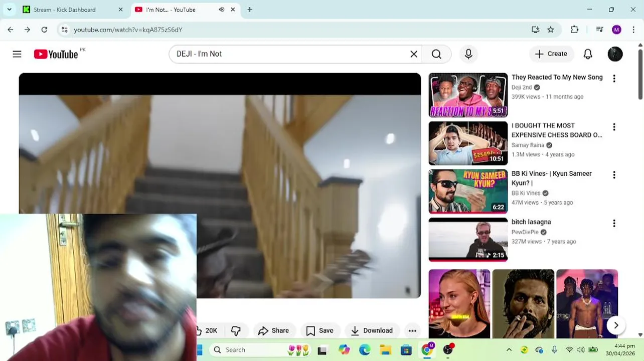The height and width of the screenshot is (361, 644).
Task: Open the Short with bearded man smoking
Action: point(523,303)
